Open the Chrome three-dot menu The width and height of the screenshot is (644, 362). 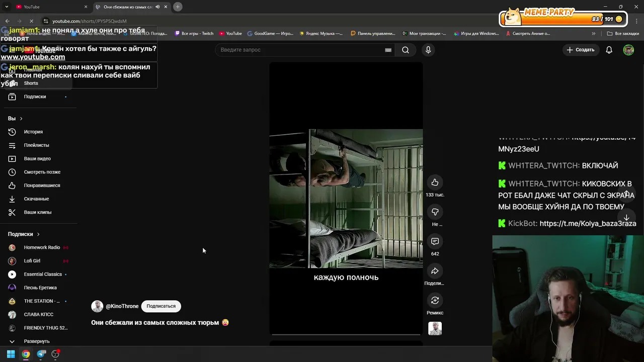coord(635,21)
